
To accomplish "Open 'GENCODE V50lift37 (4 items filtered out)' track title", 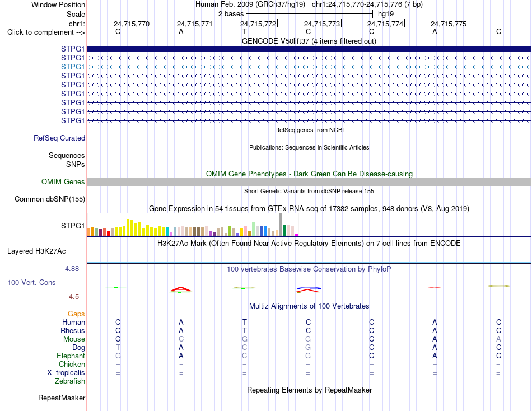I will (x=309, y=41).
